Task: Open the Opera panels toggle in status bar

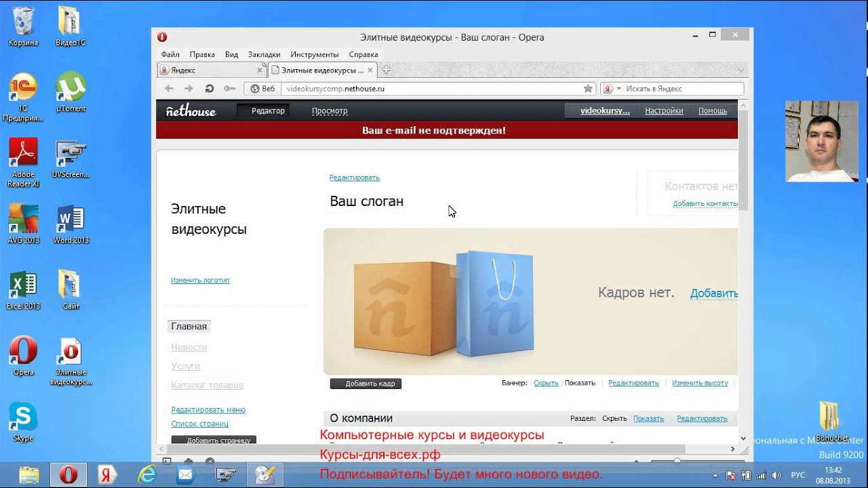Action: [x=167, y=462]
